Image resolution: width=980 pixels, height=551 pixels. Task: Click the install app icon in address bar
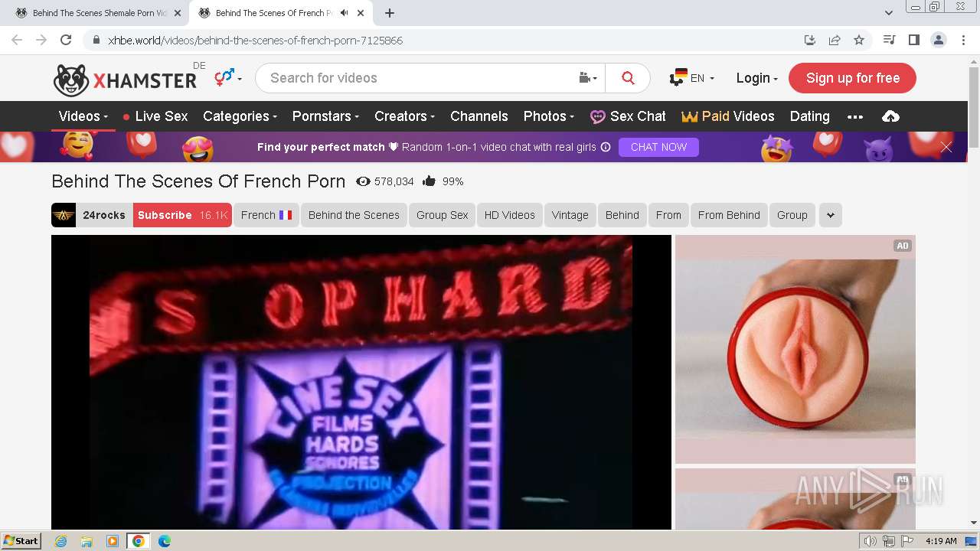(809, 40)
